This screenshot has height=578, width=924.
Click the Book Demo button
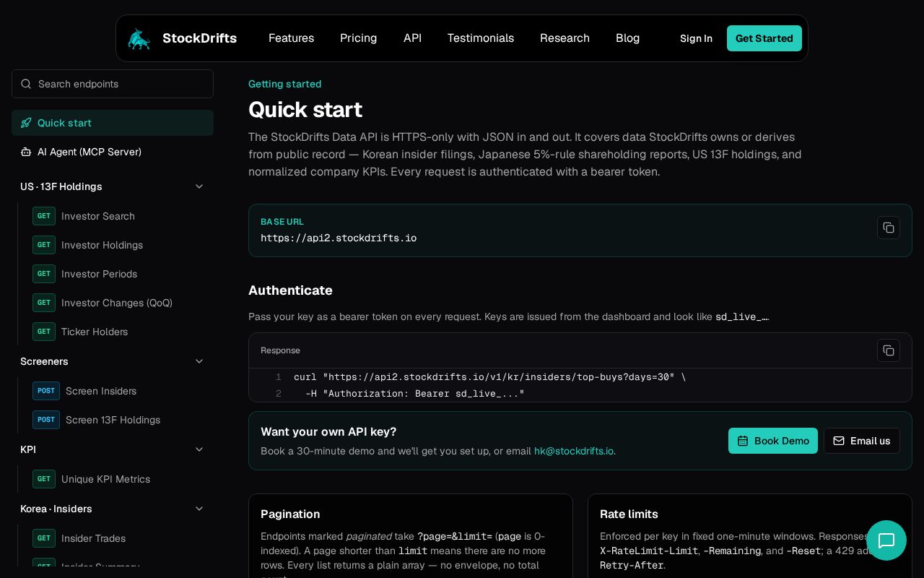(x=773, y=441)
